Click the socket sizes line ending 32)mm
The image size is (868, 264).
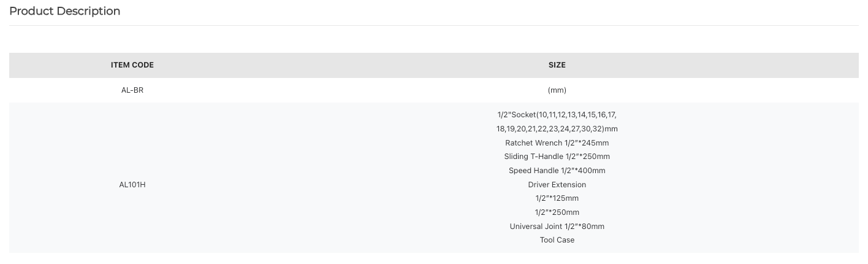(x=557, y=129)
